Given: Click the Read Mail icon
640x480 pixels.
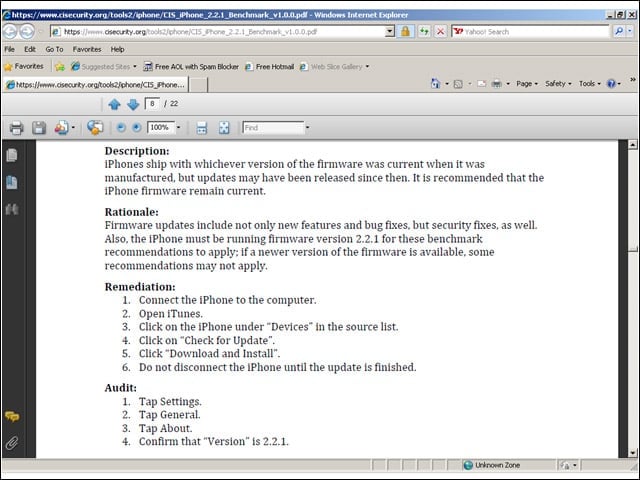Looking at the screenshot, I should pos(482,84).
